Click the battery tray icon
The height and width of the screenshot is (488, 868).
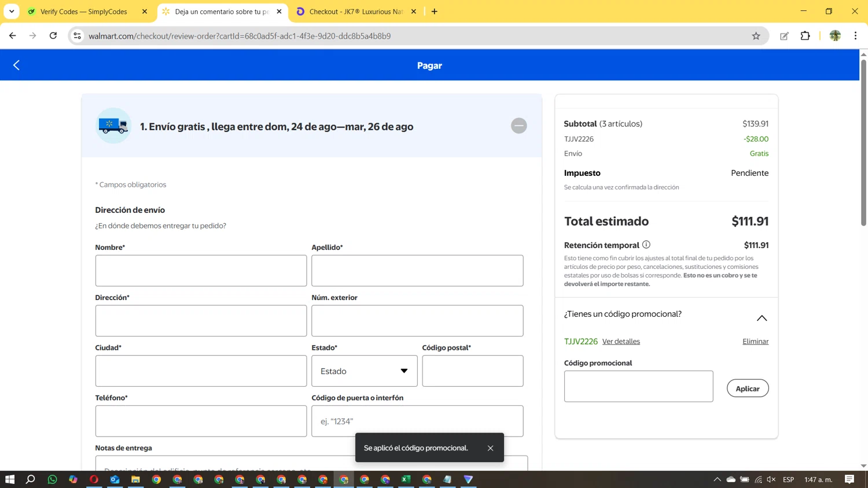(x=745, y=479)
